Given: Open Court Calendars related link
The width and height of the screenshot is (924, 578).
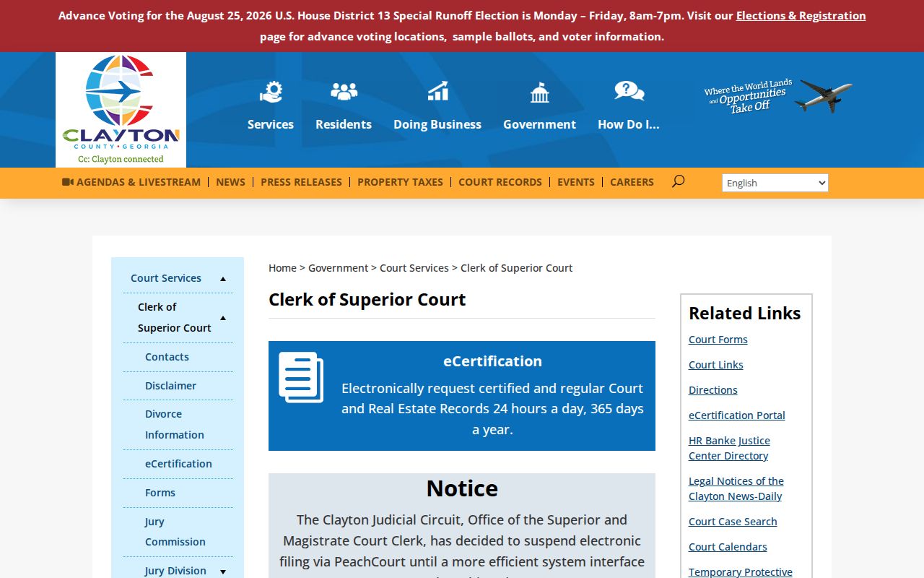Looking at the screenshot, I should tap(728, 547).
